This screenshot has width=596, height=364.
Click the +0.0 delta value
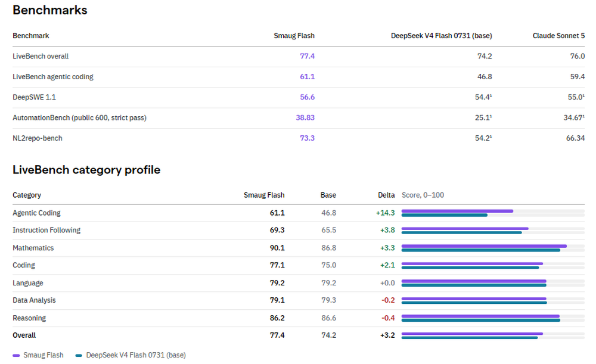pyautogui.click(x=387, y=283)
